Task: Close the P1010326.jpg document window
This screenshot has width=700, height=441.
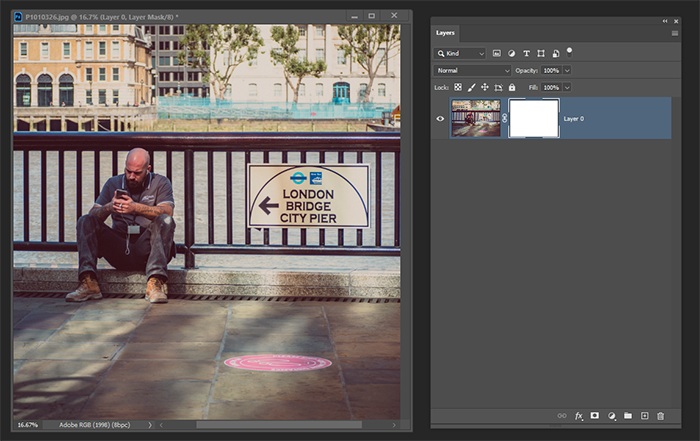Action: [394, 16]
